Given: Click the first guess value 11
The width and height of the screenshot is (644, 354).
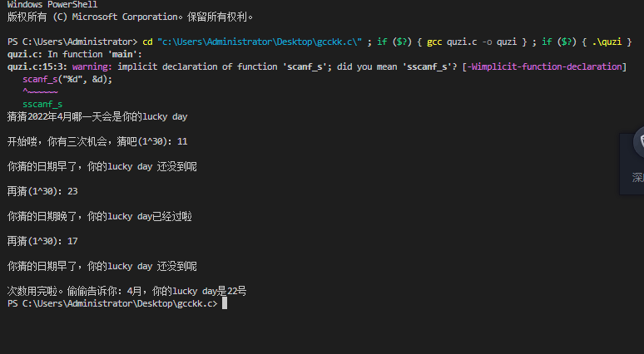Looking at the screenshot, I should (182, 141).
